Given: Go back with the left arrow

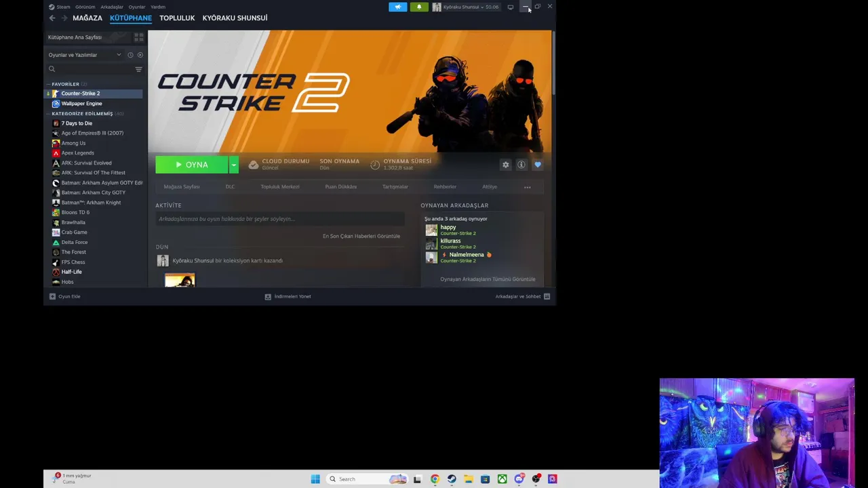Looking at the screenshot, I should 52,18.
